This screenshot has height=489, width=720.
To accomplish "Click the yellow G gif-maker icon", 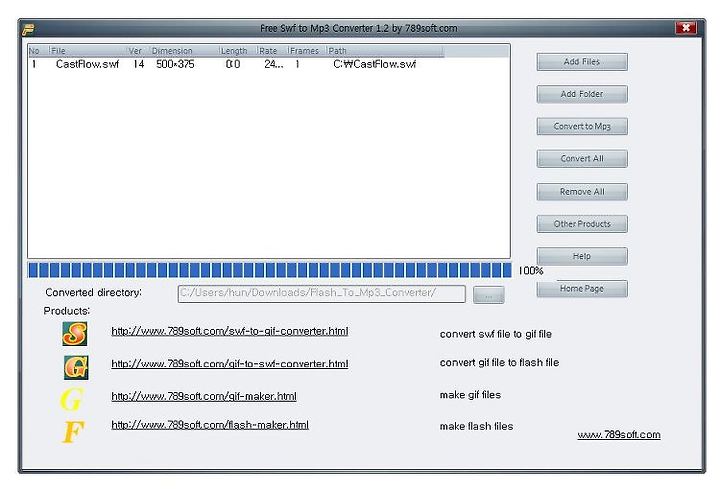I will tap(72, 399).
